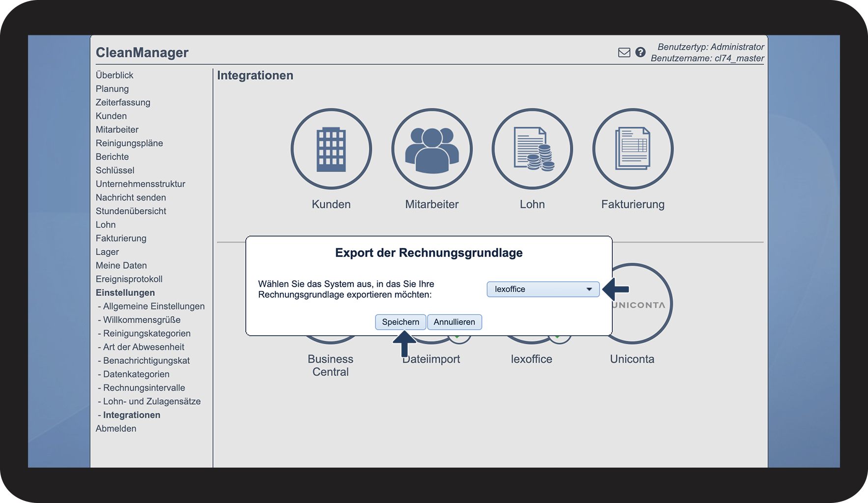Click the Mitarbeiter label under the people icon
This screenshot has height=503, width=868.
point(432,205)
